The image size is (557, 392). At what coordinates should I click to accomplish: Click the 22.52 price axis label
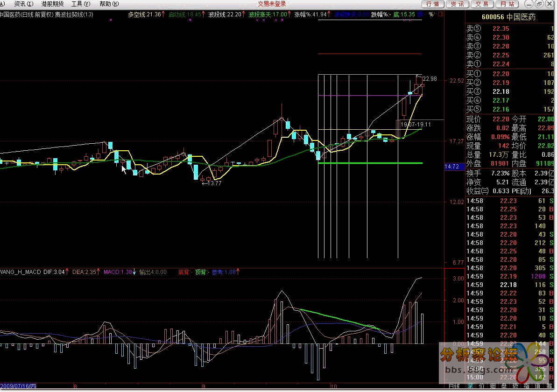(x=457, y=81)
